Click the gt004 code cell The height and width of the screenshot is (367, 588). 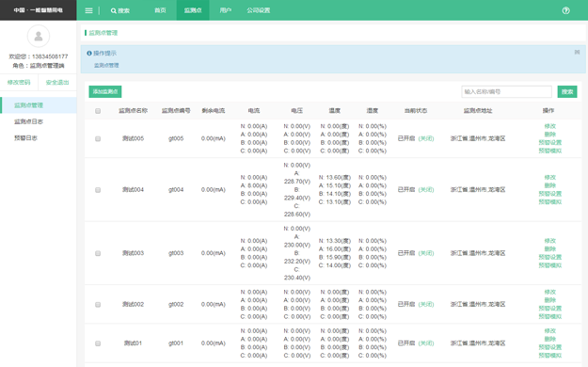(x=176, y=189)
